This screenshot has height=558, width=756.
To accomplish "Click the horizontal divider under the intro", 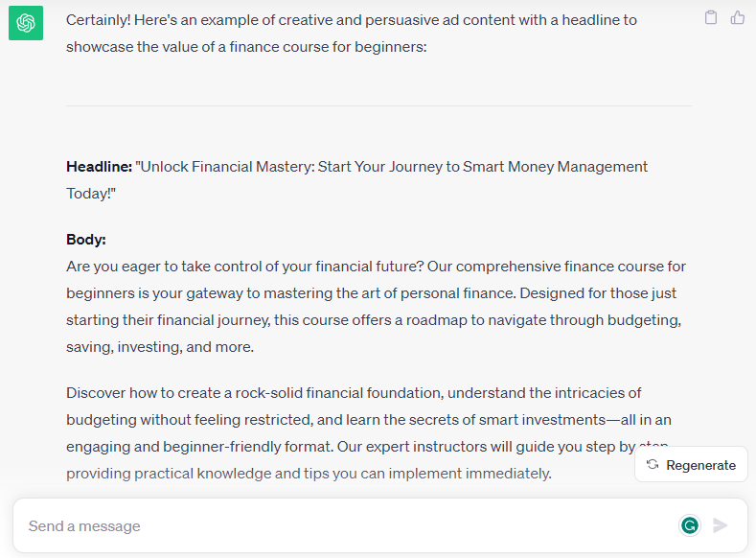I will pyautogui.click(x=378, y=105).
